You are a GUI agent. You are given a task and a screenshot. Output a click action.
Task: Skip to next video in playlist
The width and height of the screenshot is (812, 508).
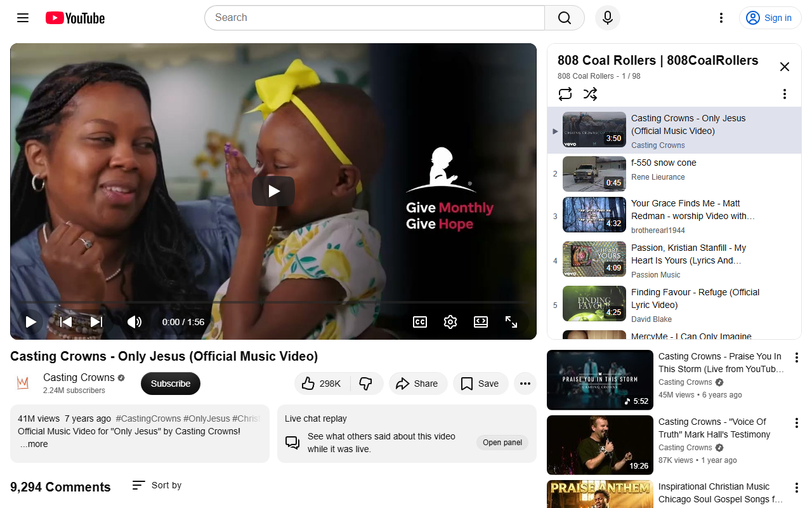click(x=96, y=322)
